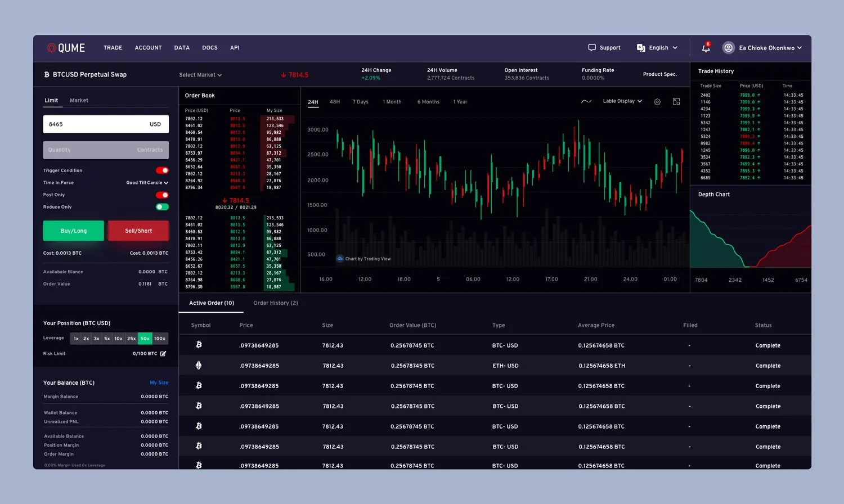Toggle the Reduce Only switch
844x504 pixels.
tap(162, 207)
